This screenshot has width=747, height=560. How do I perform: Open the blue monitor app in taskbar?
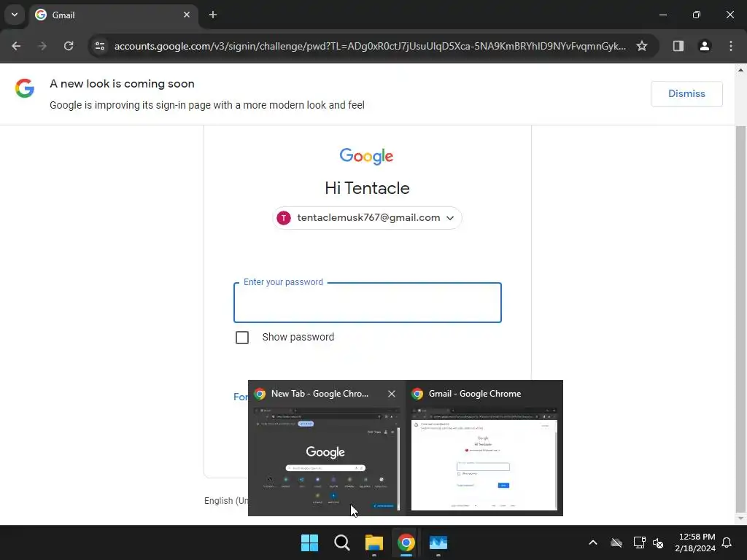point(438,542)
